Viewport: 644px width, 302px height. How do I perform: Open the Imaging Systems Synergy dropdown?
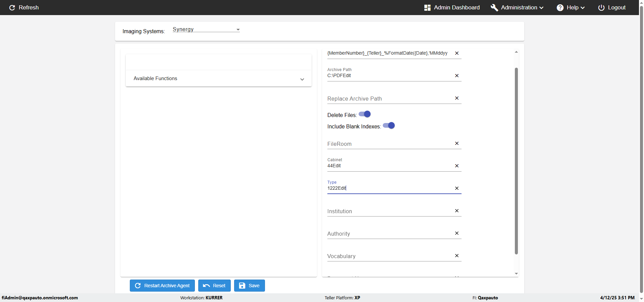206,29
